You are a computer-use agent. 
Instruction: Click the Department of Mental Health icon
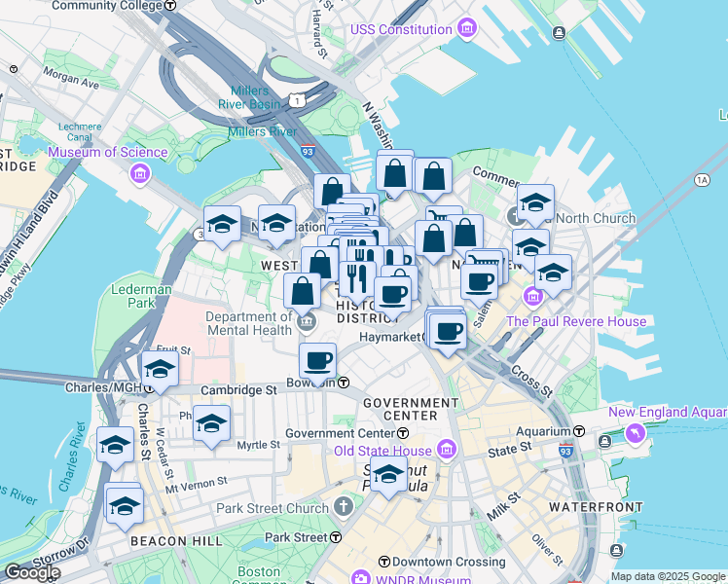point(305,321)
